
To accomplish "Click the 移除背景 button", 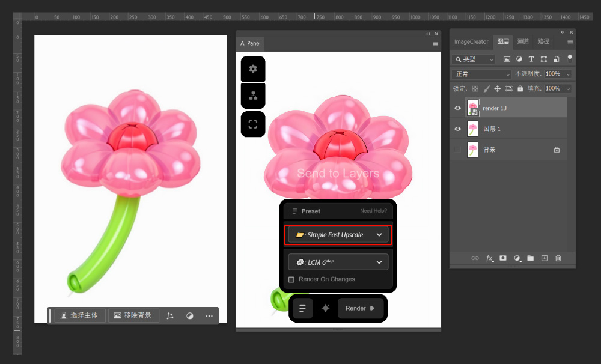I will (x=134, y=315).
